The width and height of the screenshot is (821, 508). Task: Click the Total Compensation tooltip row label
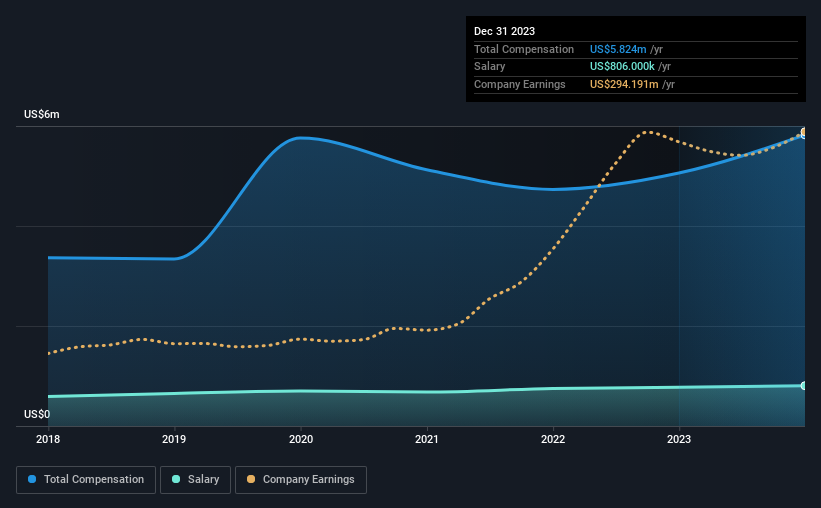(x=524, y=49)
